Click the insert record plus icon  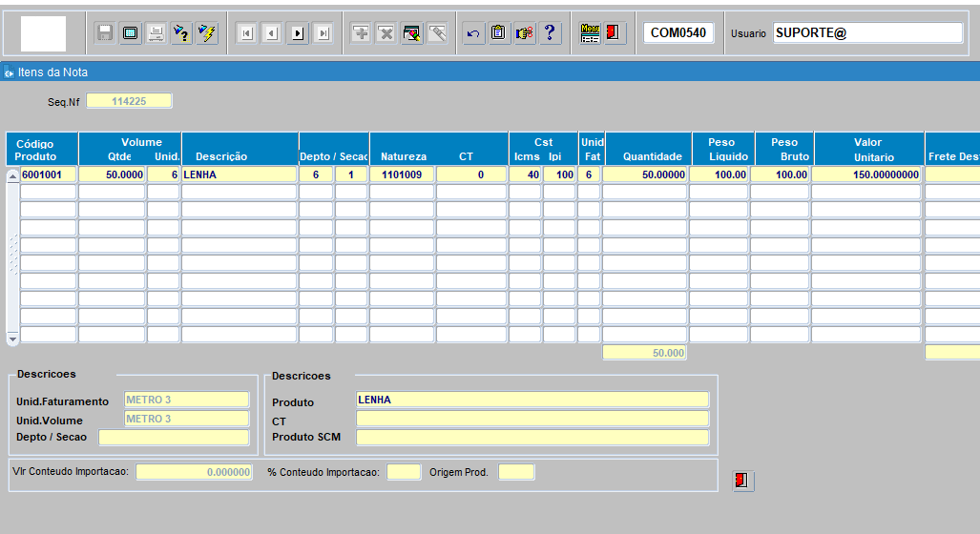[361, 33]
